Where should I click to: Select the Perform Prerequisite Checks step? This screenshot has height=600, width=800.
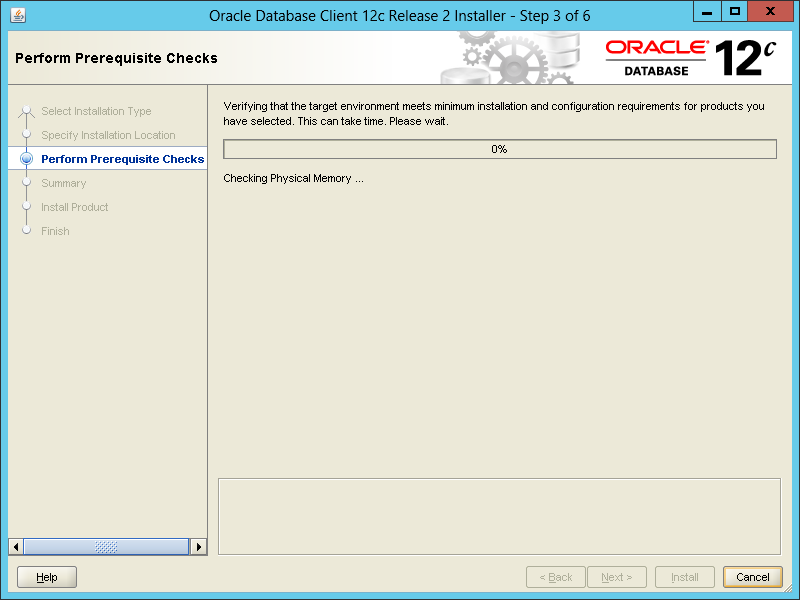[122, 159]
